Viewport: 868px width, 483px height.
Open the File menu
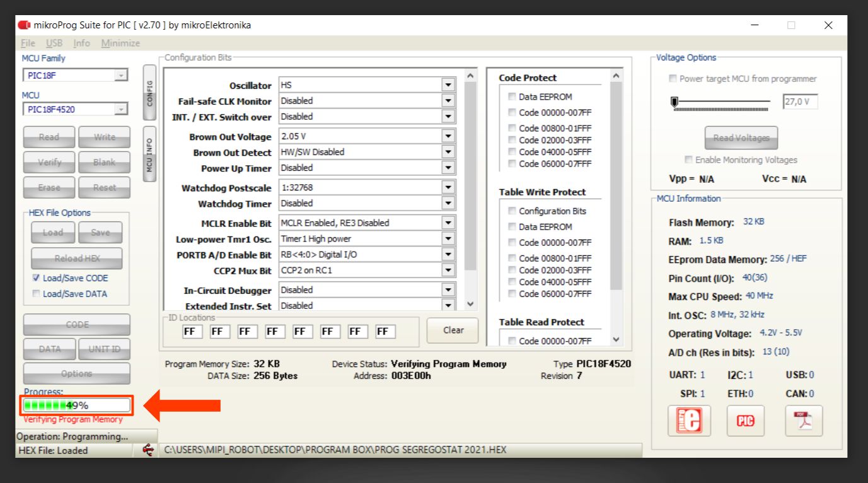[28, 43]
